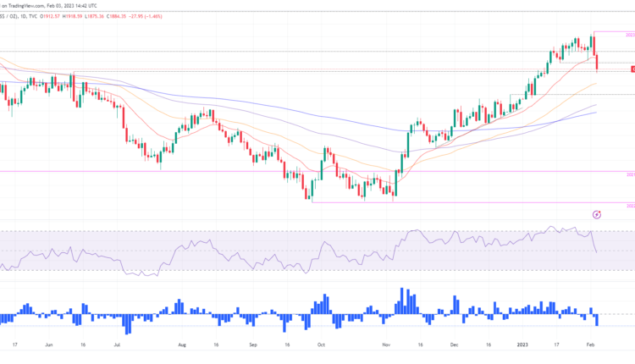Image resolution: width=635 pixels, height=364 pixels.
Task: Click the Nov label on the time axis
Action: (x=385, y=345)
